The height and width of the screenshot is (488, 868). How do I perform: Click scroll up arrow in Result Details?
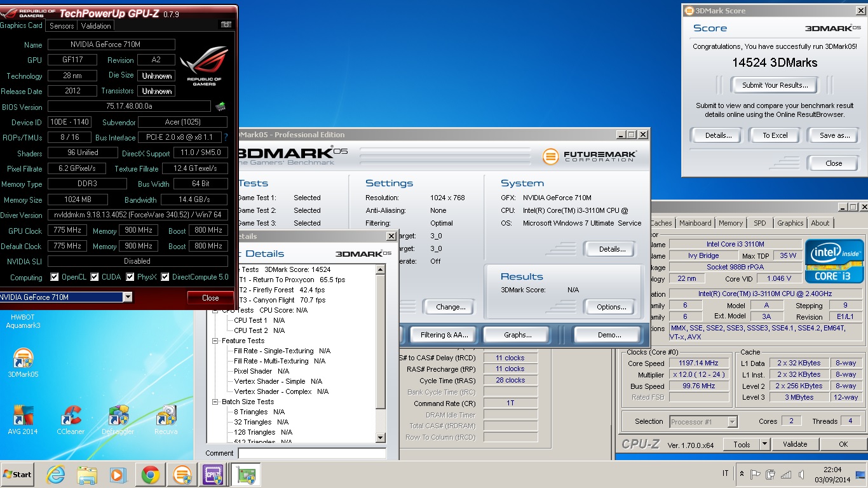(381, 269)
